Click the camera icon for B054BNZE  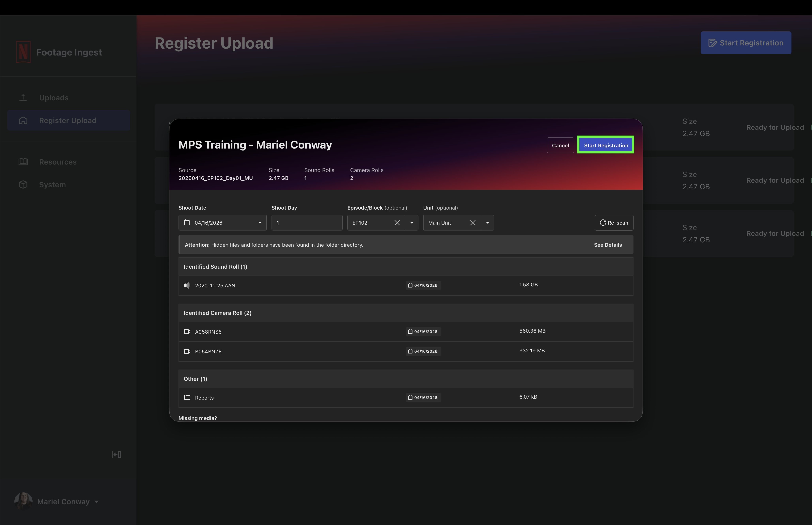point(187,351)
